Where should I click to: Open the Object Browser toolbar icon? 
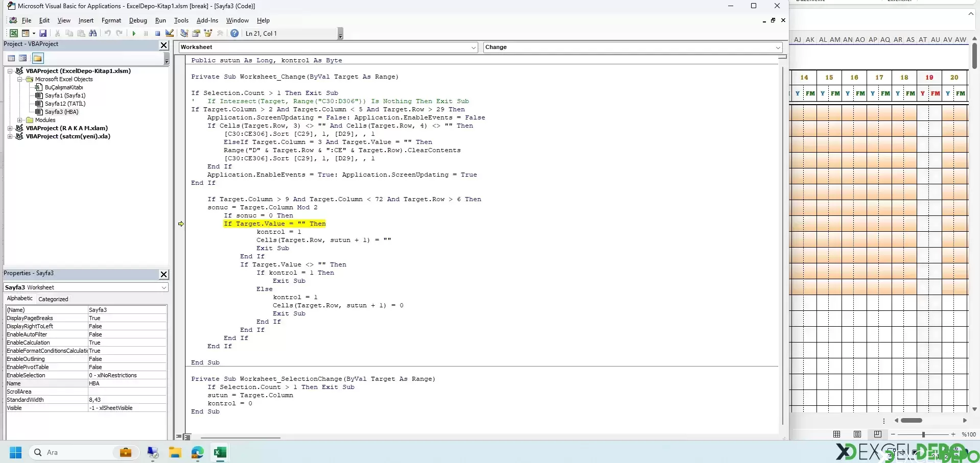click(208, 33)
